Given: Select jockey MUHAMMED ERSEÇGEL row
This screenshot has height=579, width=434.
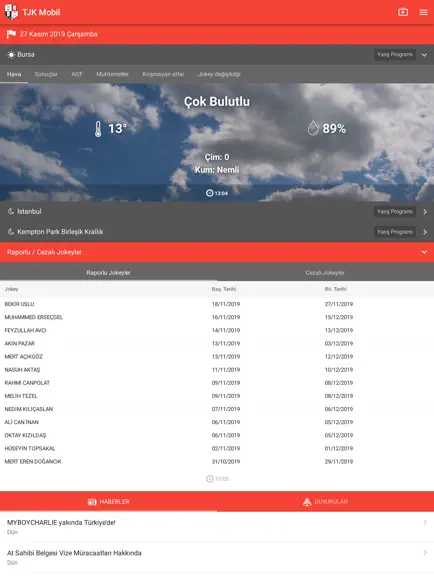Looking at the screenshot, I should click(x=217, y=317).
